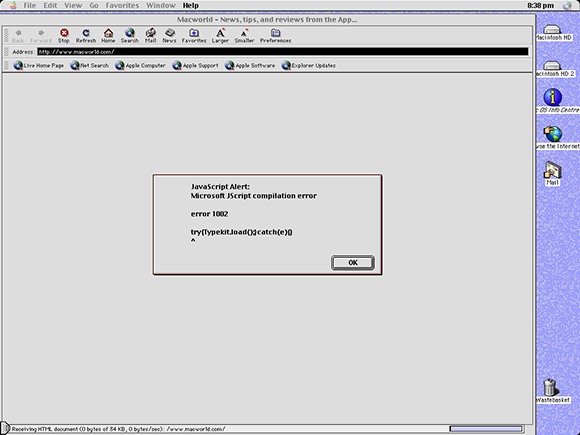This screenshot has width=580, height=435.
Task: Make text Smaller
Action: click(244, 36)
